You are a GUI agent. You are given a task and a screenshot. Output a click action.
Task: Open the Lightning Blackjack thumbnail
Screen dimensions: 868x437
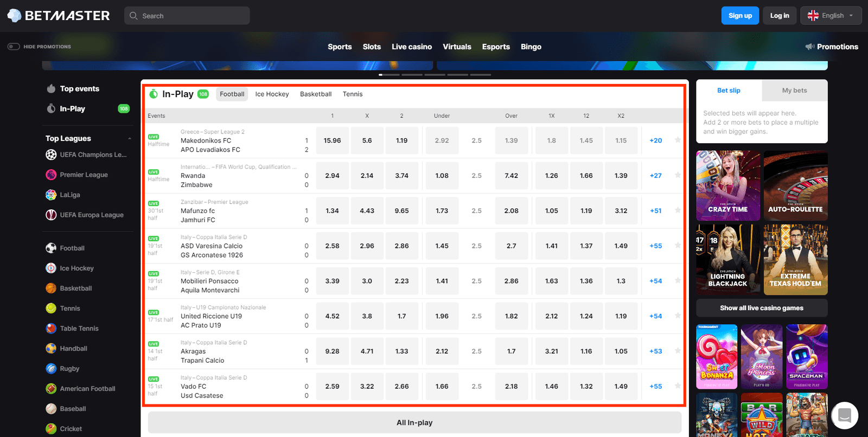pos(728,260)
